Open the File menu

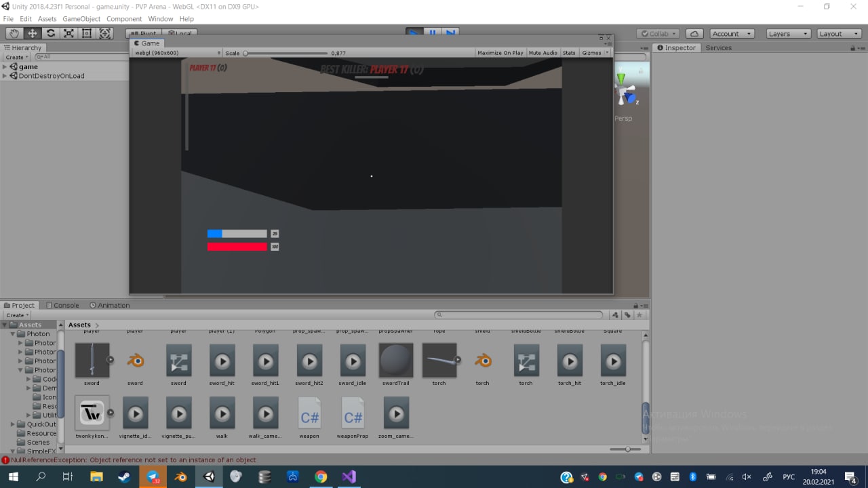click(x=8, y=19)
